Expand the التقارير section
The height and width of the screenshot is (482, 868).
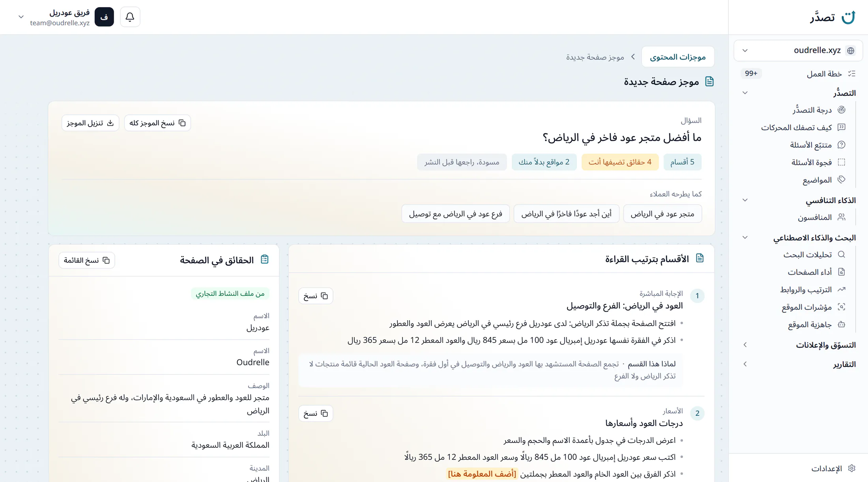[x=745, y=364]
